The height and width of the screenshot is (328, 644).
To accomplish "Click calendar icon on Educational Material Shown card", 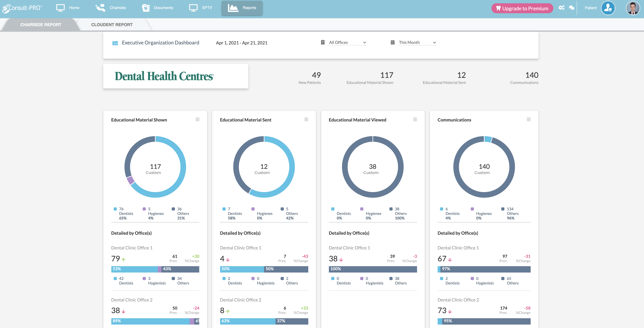I will click(197, 119).
